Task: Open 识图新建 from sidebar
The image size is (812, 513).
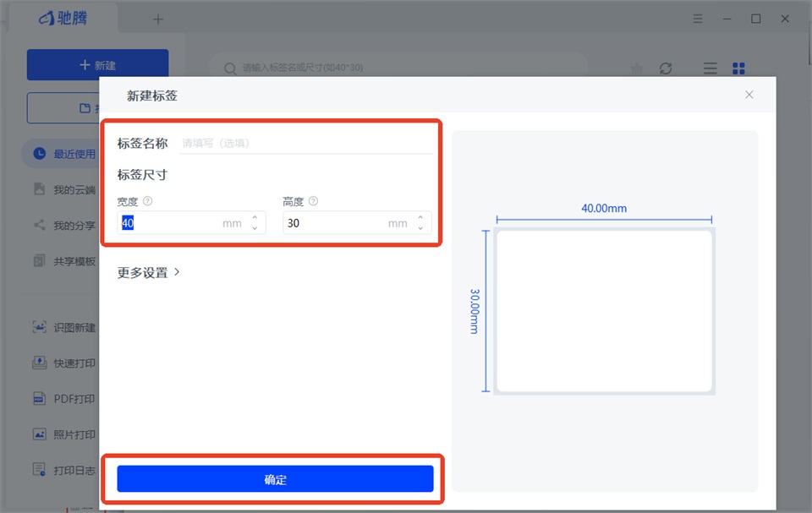Action: click(64, 327)
